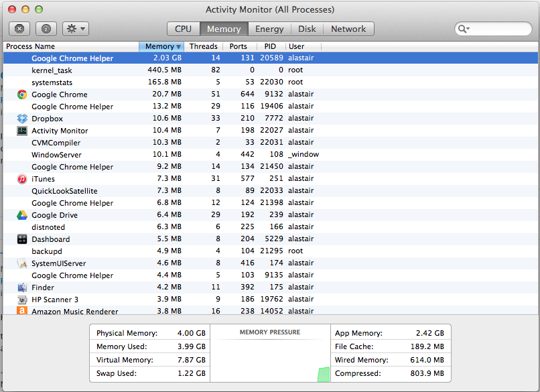Image resolution: width=540 pixels, height=392 pixels.
Task: Click the Google Drive icon
Action: (x=22, y=215)
